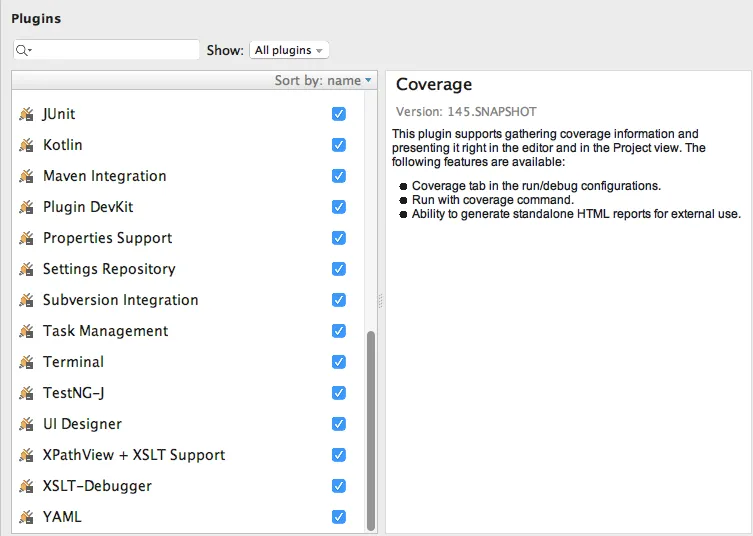
Task: Open the Sort by name dropdown
Action: pyautogui.click(x=323, y=80)
